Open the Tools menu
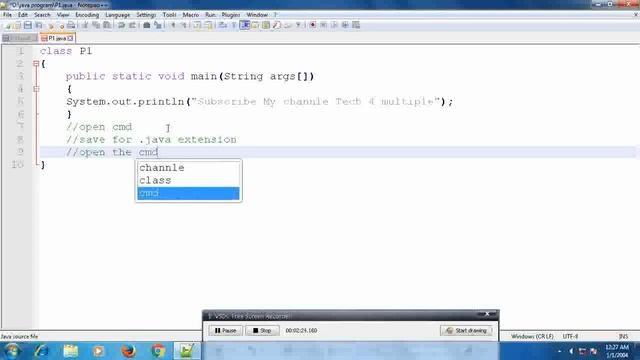Viewport: 640px width, 360px height. [x=169, y=15]
